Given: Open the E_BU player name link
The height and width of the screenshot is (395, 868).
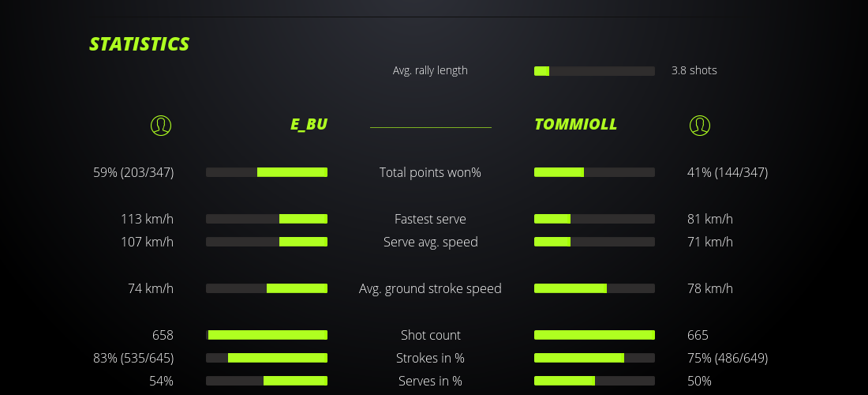Looking at the screenshot, I should click(309, 124).
